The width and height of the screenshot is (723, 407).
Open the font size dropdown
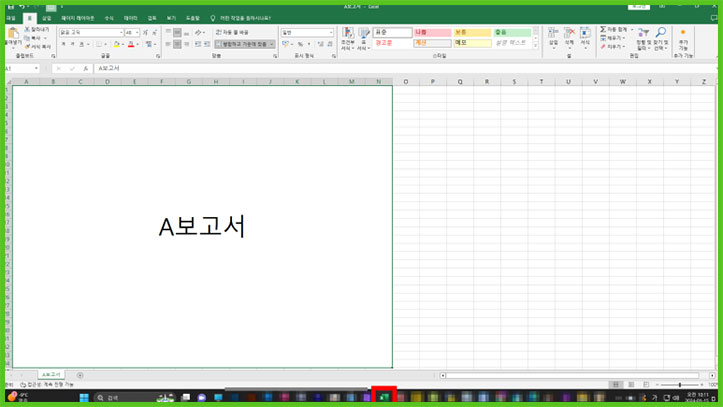pyautogui.click(x=137, y=33)
